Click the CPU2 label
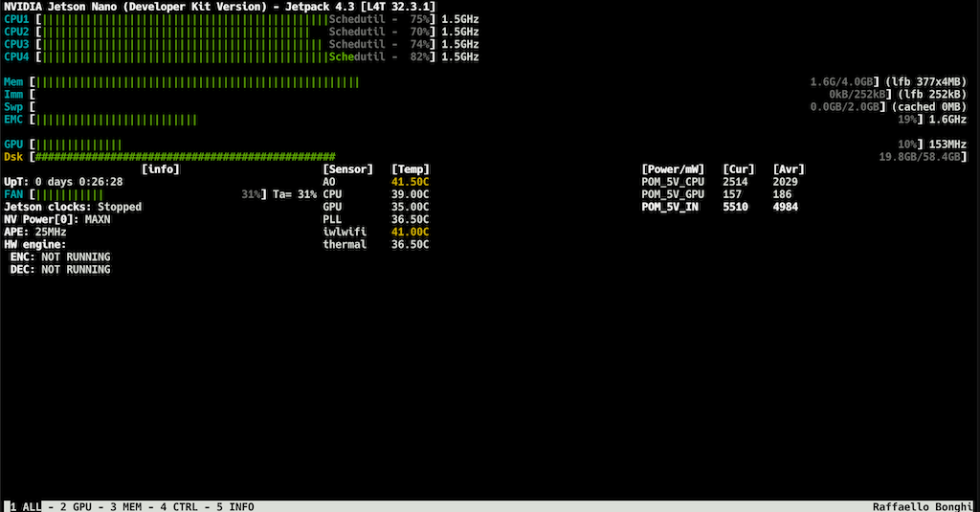Image resolution: width=980 pixels, height=512 pixels. pyautogui.click(x=16, y=32)
